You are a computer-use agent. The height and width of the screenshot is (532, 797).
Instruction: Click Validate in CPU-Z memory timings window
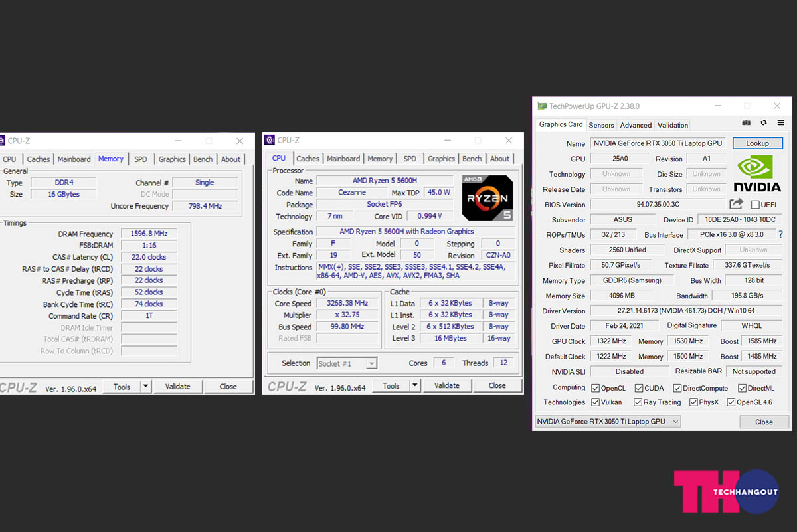pyautogui.click(x=177, y=387)
